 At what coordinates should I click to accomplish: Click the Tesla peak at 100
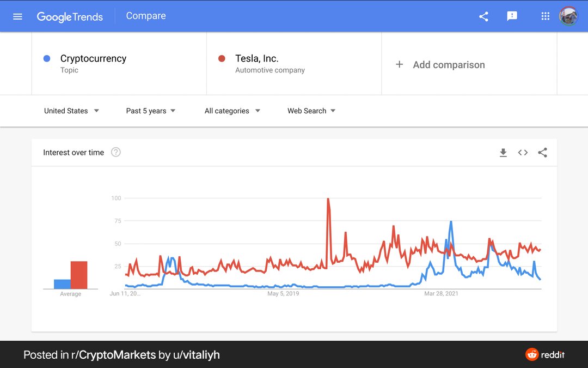pos(328,199)
